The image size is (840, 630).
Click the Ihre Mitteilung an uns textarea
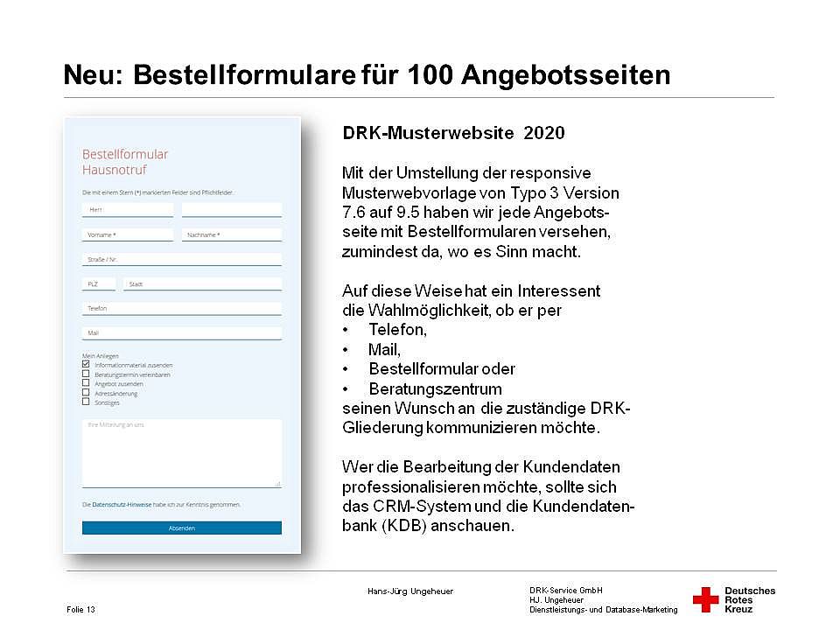(x=182, y=453)
